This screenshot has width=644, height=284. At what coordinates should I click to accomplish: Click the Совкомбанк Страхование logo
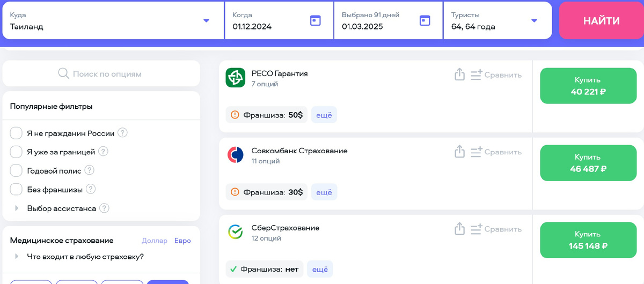point(235,155)
